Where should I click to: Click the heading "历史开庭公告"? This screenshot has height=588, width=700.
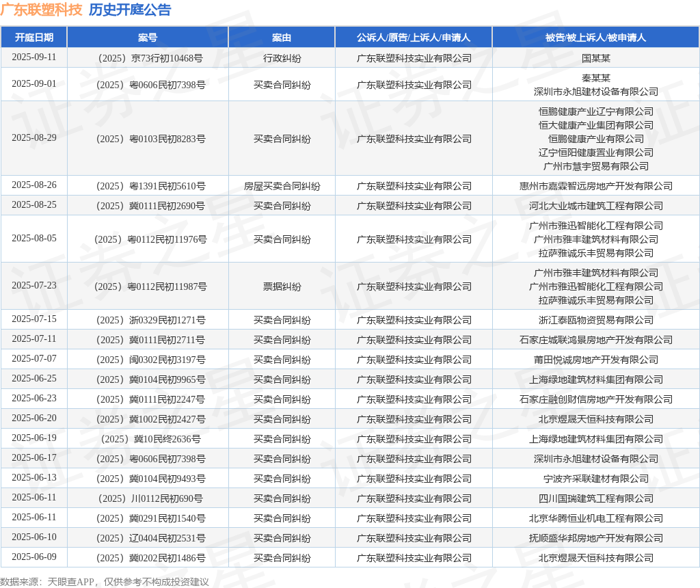pyautogui.click(x=130, y=10)
